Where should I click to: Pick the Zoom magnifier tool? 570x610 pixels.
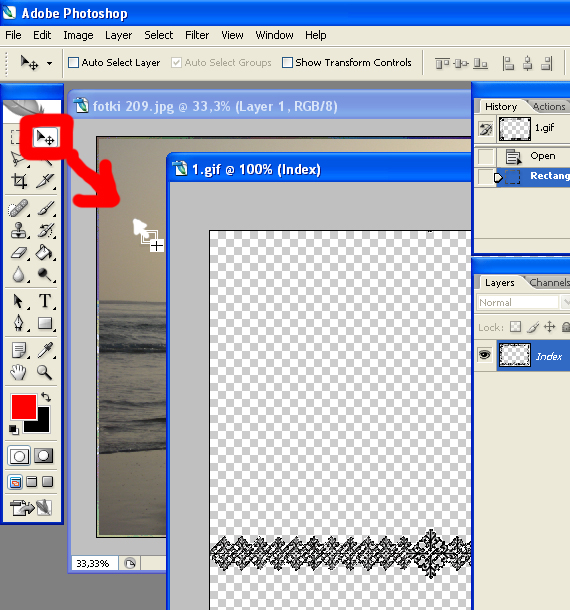(x=44, y=372)
